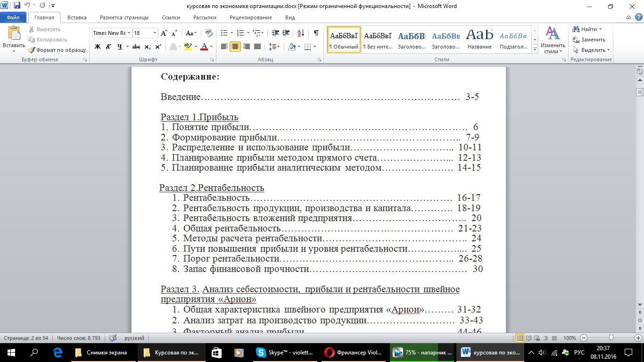Open the Шрифт font dialog launcher
Viewport: 644px width, 362px height.
212,60
